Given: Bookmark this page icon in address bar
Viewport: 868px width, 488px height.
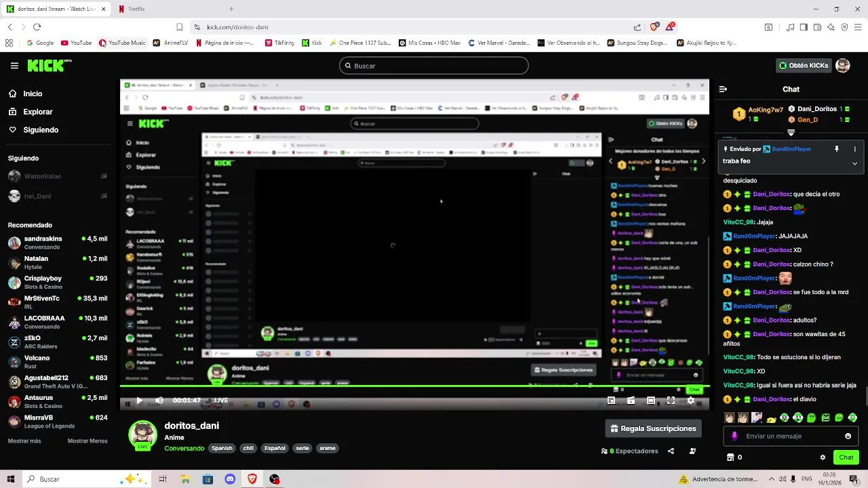Looking at the screenshot, I should (179, 27).
